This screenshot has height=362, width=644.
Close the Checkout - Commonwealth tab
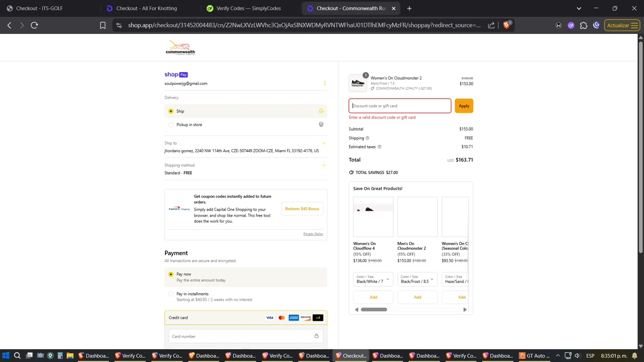point(394,8)
